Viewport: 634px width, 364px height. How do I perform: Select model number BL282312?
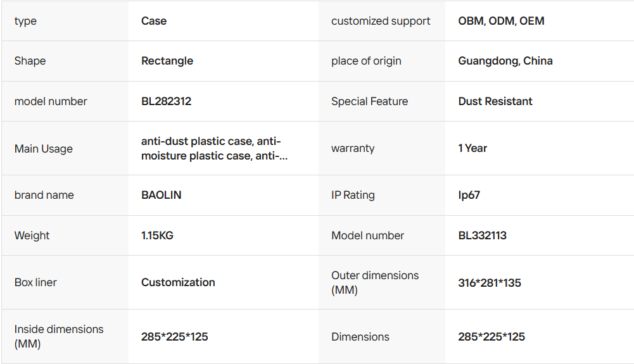click(166, 101)
